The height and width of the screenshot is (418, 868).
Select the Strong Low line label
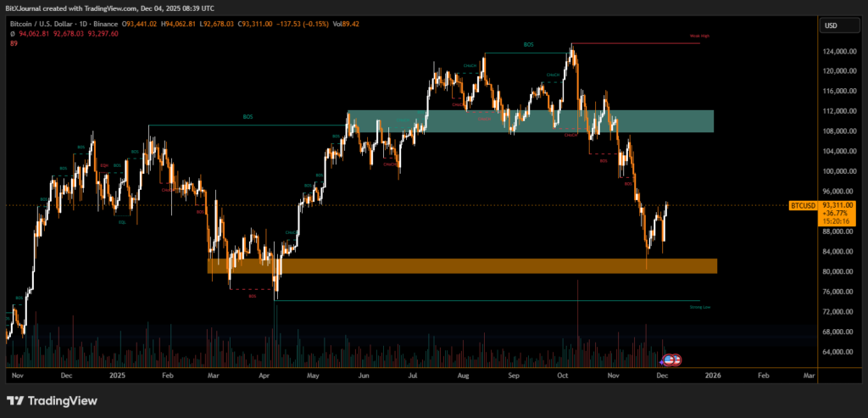click(x=700, y=307)
